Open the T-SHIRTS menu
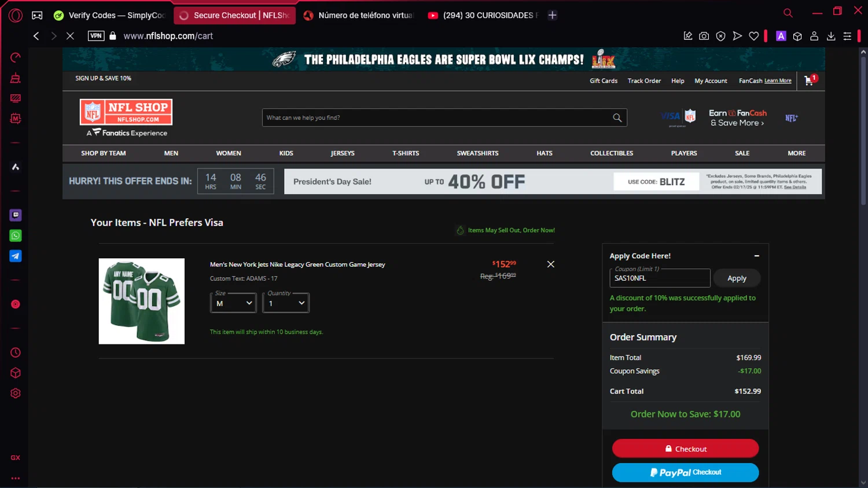 [x=406, y=153]
